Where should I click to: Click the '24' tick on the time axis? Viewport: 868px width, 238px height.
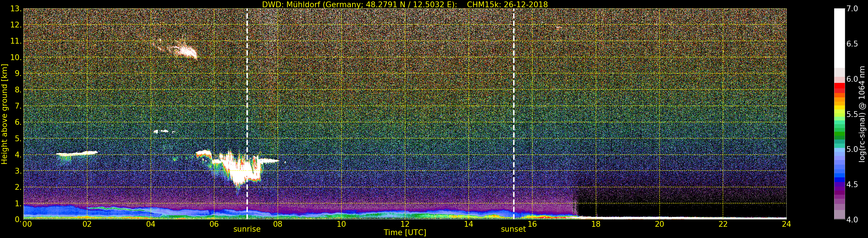[786, 224]
